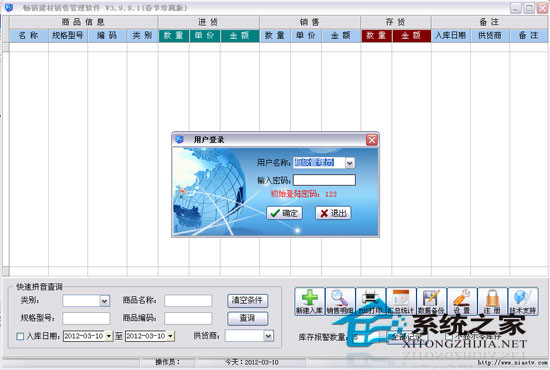This screenshot has width=550, height=370.
Task: Click the 规格型号 column header
Action: pos(68,36)
